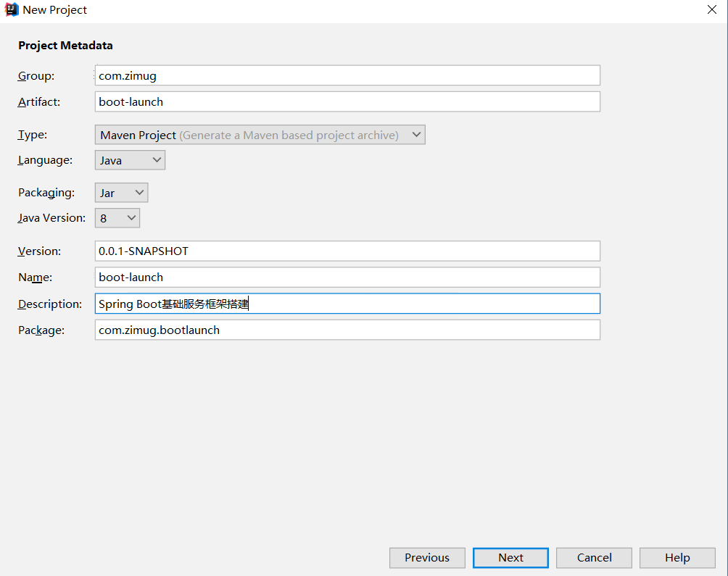Open the Packaging Jar dropdown
Screen dimensions: 728x576
click(121, 193)
